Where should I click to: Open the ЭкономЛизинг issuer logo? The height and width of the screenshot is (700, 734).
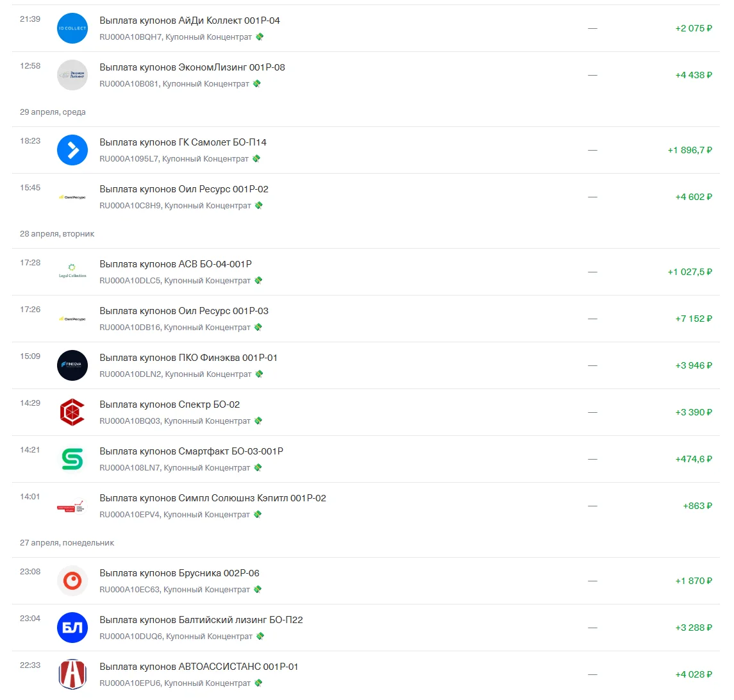coord(72,75)
